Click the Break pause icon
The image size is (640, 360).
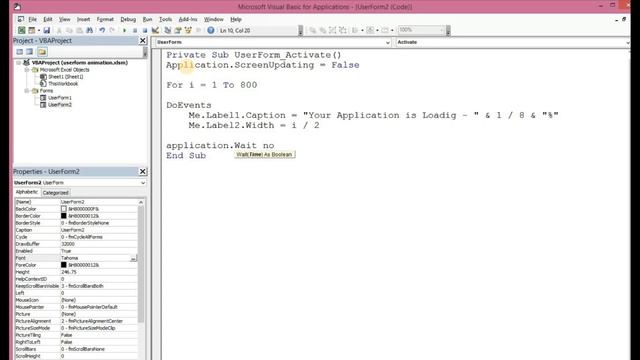click(x=135, y=30)
